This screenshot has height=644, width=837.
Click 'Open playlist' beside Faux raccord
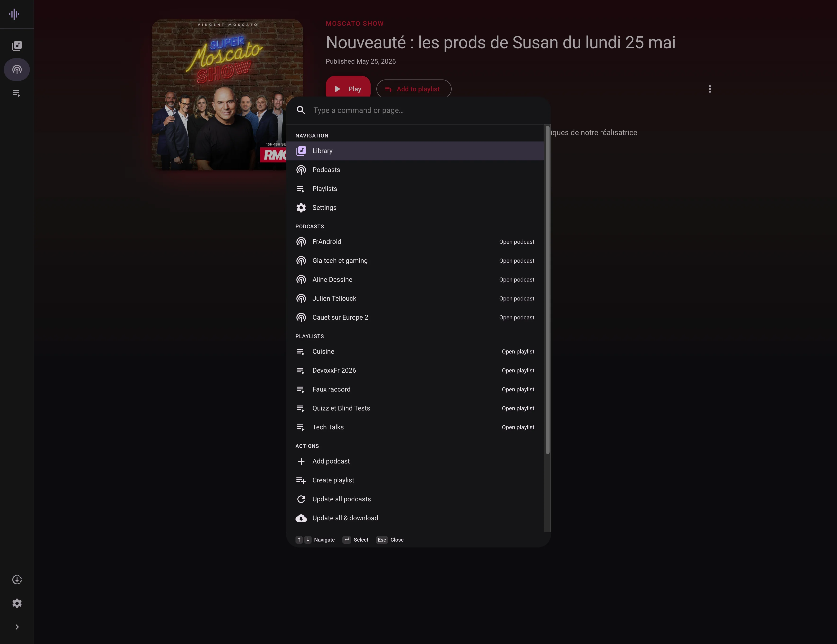[518, 389]
